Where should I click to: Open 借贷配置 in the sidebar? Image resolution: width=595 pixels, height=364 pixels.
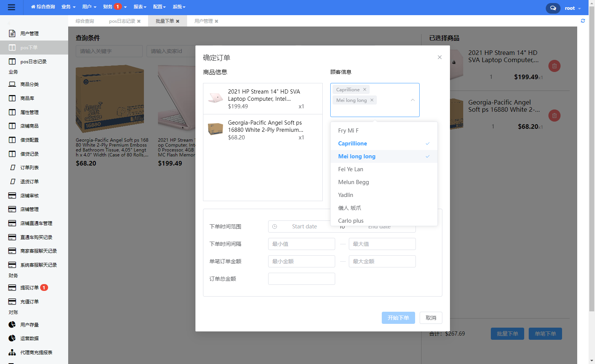34,140
